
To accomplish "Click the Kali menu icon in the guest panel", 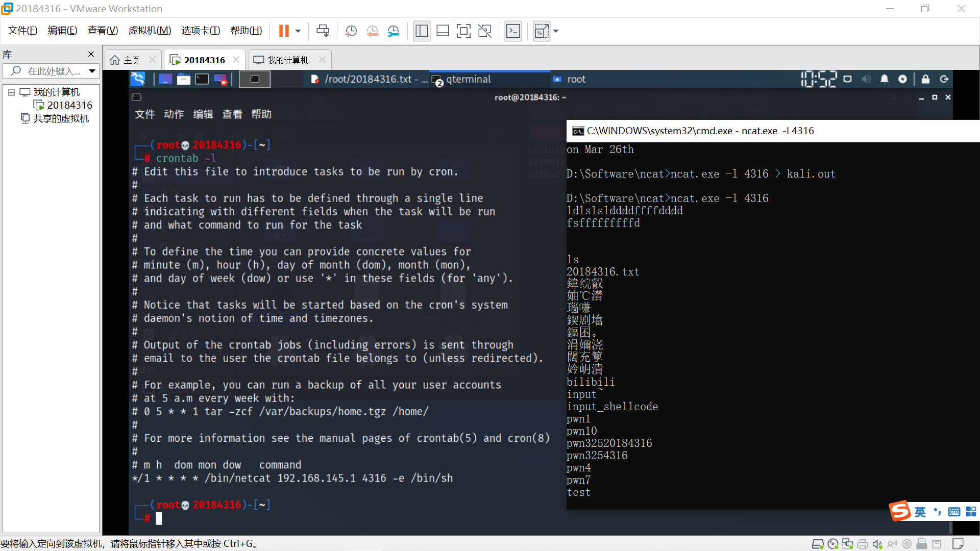I will tap(138, 79).
